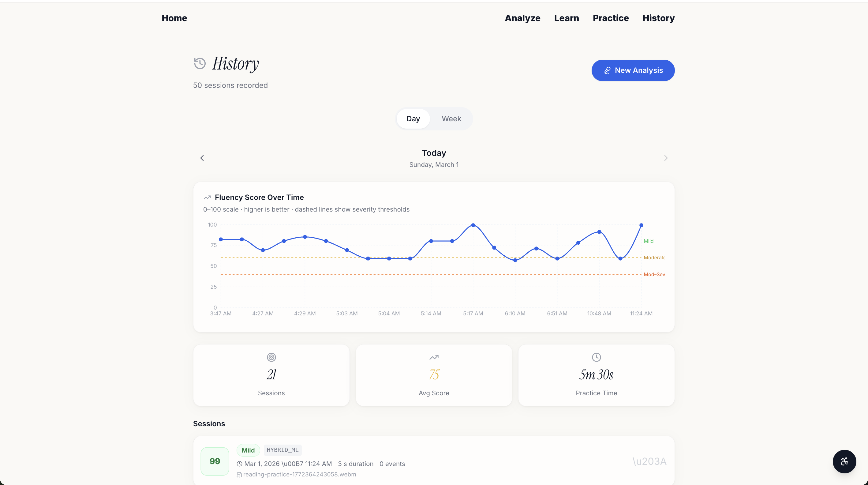Click the trend icon beside Fluency Score title
Image resolution: width=868 pixels, height=485 pixels.
pyautogui.click(x=207, y=197)
